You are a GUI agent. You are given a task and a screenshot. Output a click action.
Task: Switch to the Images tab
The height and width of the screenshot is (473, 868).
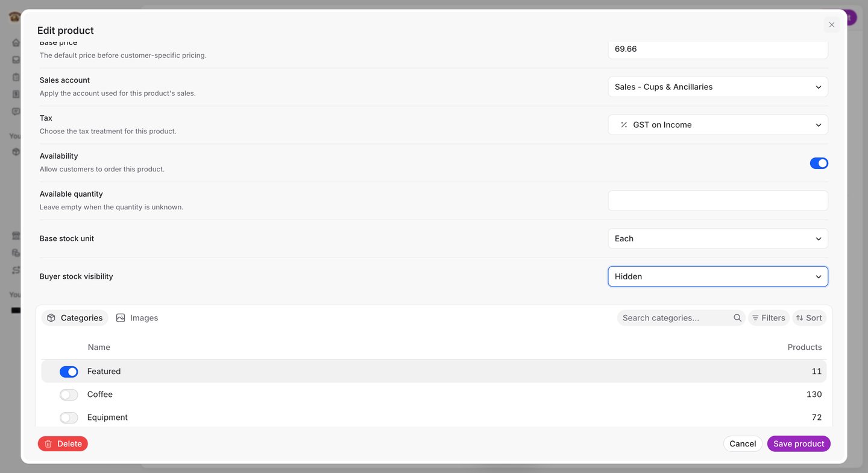[137, 318]
